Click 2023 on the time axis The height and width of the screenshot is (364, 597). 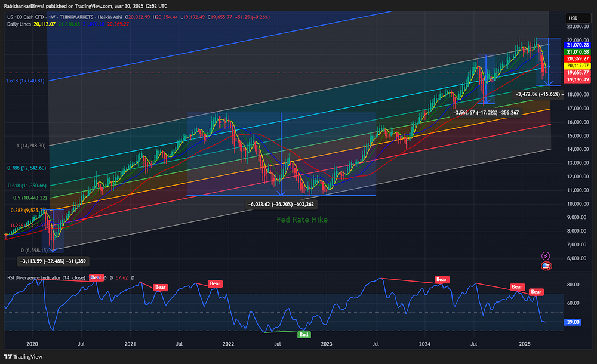[x=326, y=344]
